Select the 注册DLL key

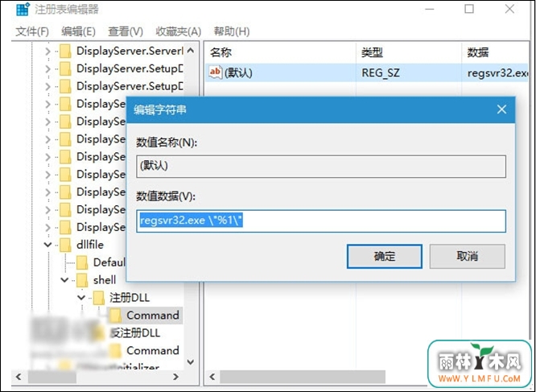tap(130, 298)
